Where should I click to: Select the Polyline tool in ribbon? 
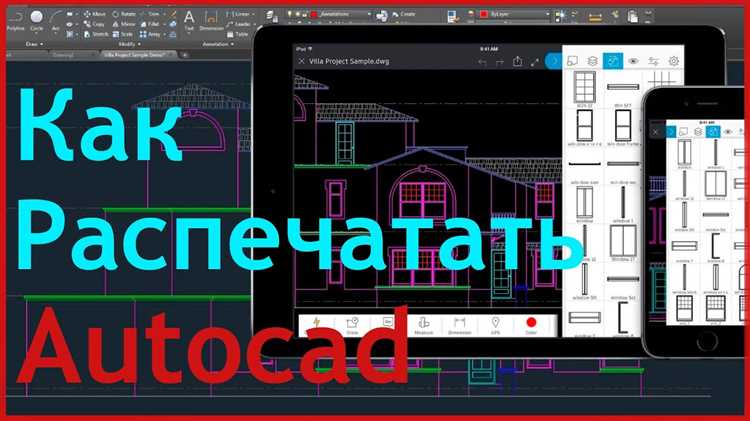15,22
